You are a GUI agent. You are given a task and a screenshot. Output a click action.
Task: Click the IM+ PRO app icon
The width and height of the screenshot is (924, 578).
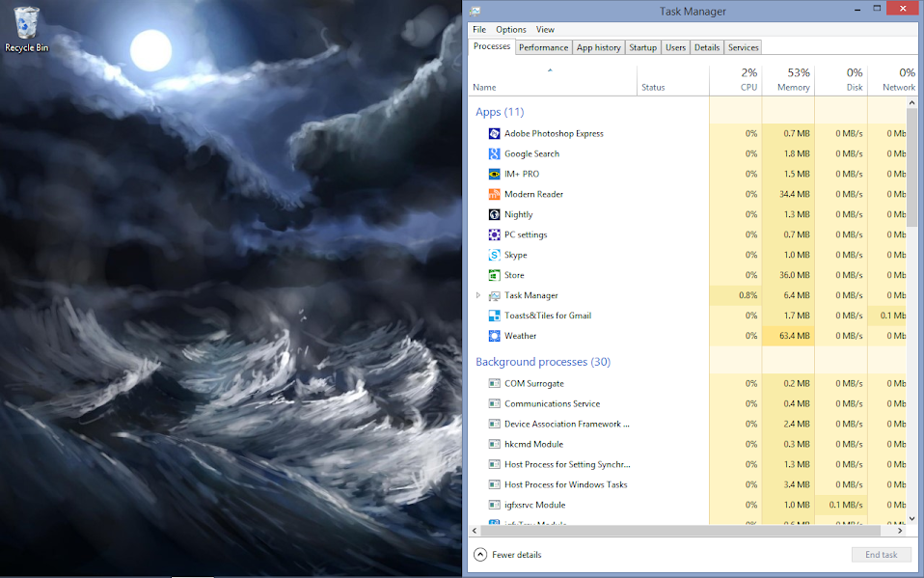coord(495,174)
